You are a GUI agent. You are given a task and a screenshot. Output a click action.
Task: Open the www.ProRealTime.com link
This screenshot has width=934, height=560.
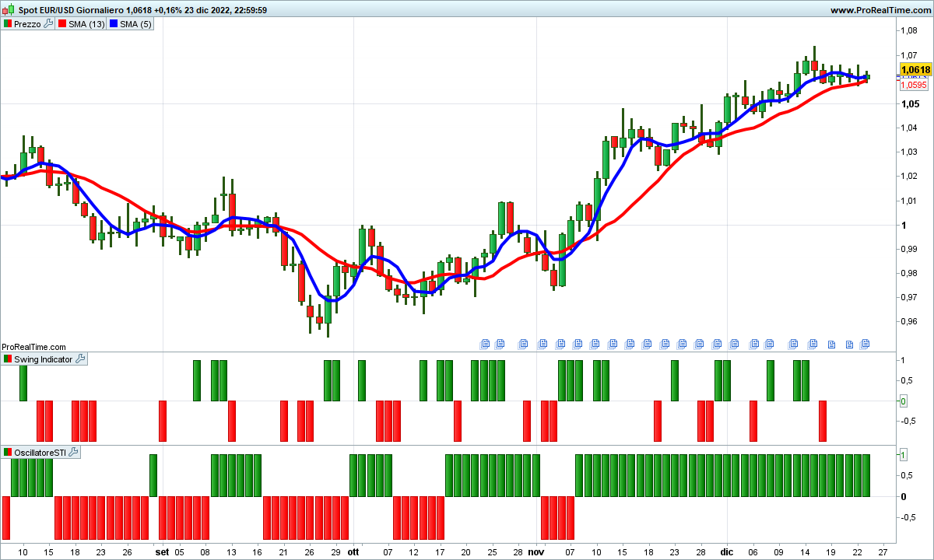880,10
